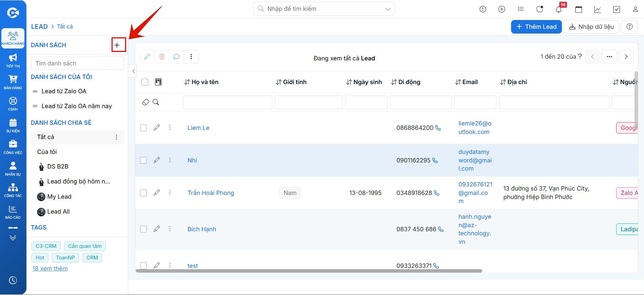Select the Liem Le row checkbox
Image resolution: width=644 pixels, height=295 pixels.
tap(143, 128)
